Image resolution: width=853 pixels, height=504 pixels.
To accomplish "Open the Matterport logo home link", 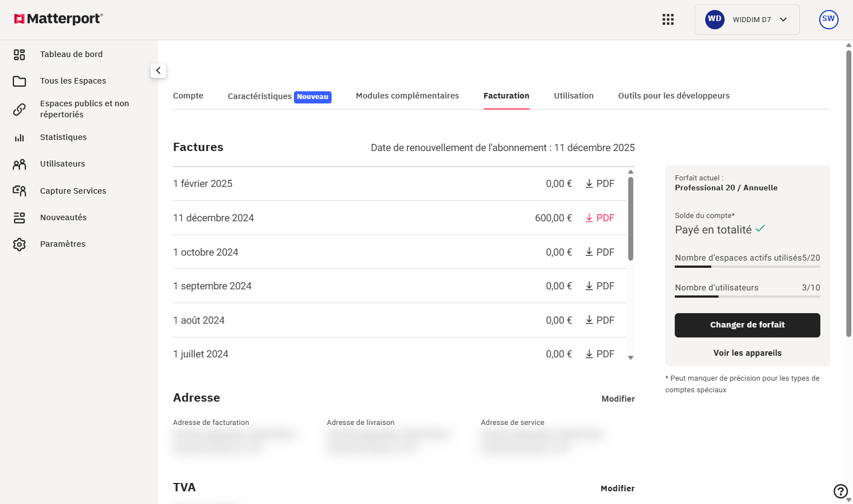I will click(x=59, y=19).
